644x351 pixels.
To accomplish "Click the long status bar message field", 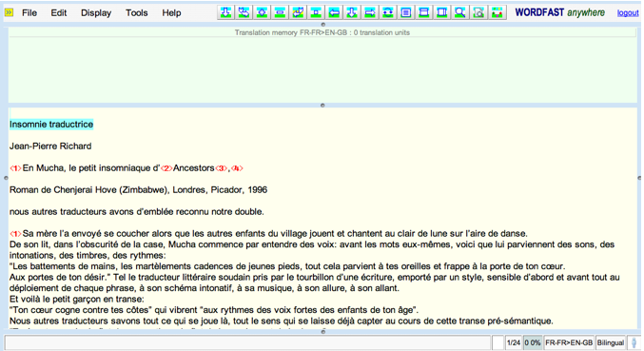I will (x=247, y=342).
